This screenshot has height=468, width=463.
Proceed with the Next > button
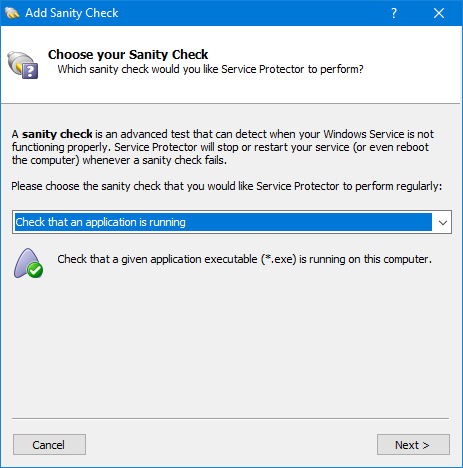coord(413,445)
